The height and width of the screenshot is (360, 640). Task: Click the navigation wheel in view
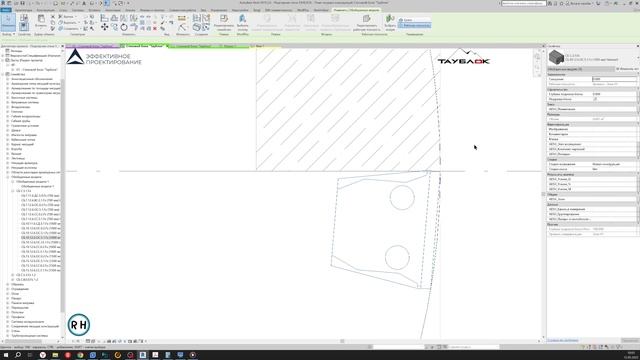click(x=537, y=57)
